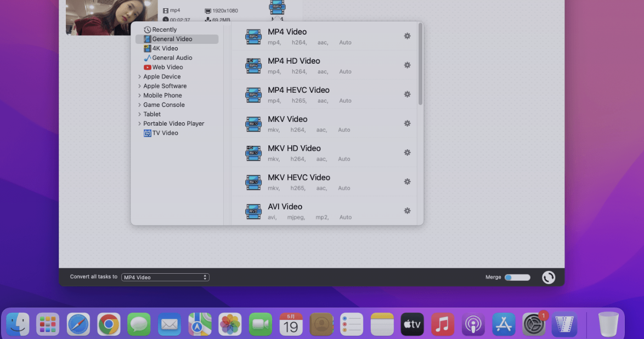The image size is (644, 339).
Task: Expand the Portable Video Player category
Action: click(140, 123)
